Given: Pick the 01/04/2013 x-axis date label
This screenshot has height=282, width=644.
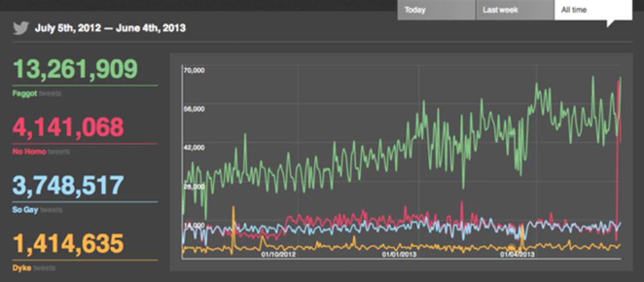Looking at the screenshot, I should tap(517, 253).
